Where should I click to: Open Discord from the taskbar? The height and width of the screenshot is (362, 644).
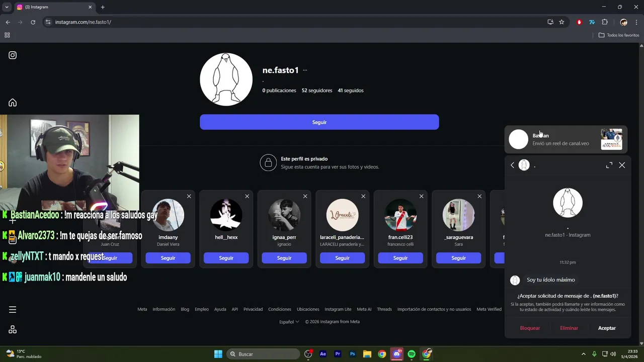coord(397,354)
